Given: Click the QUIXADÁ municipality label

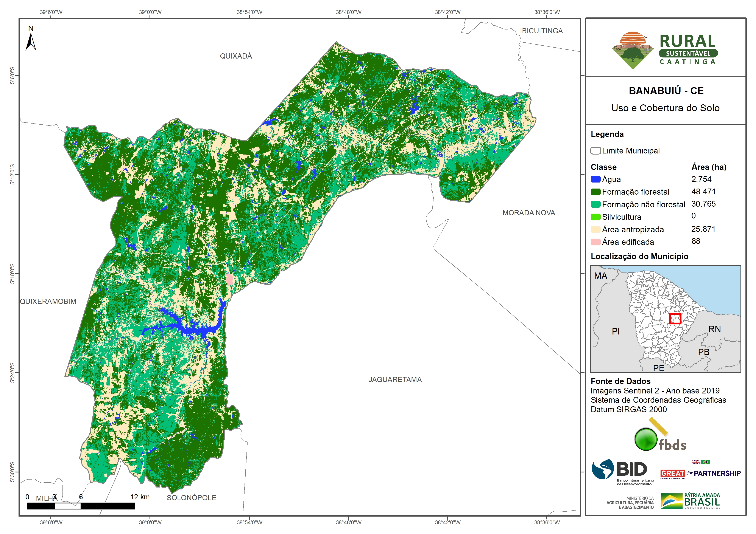Looking at the screenshot, I should coord(236,56).
